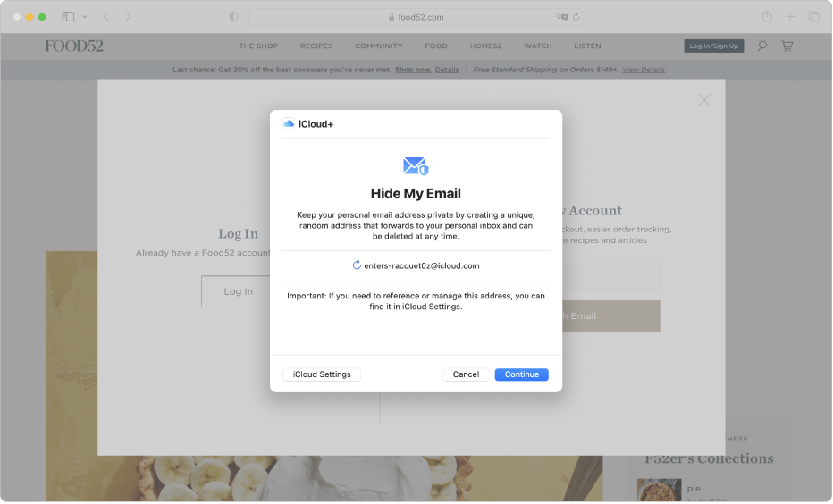Open the Share icon in toolbar

tap(767, 17)
